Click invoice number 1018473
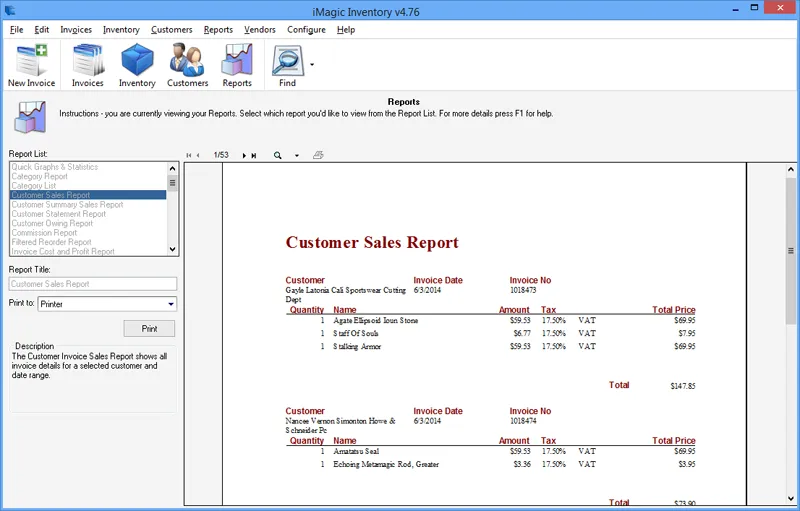 tap(523, 290)
